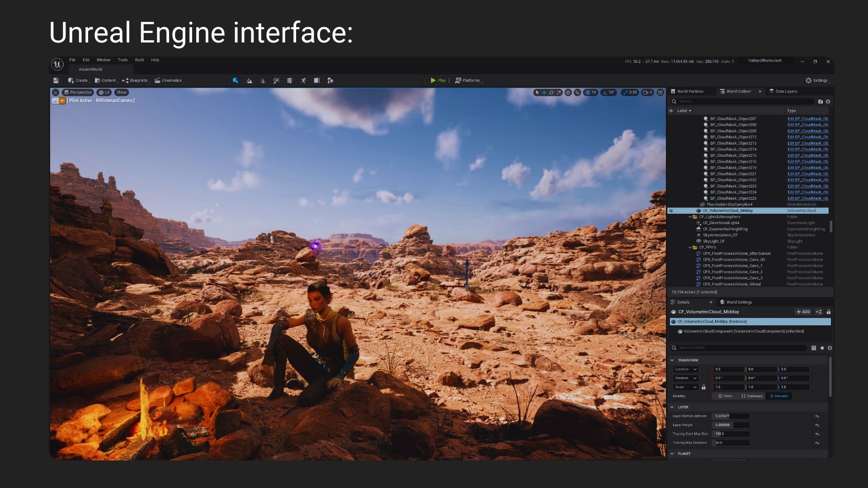Image resolution: width=868 pixels, height=488 pixels.
Task: Choose the scale gizmo tool
Action: (x=559, y=92)
